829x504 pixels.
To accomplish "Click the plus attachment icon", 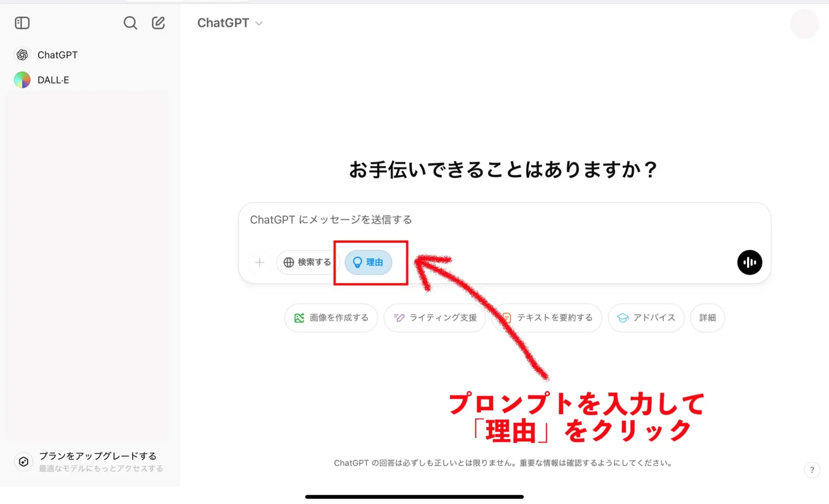I will pyautogui.click(x=260, y=262).
